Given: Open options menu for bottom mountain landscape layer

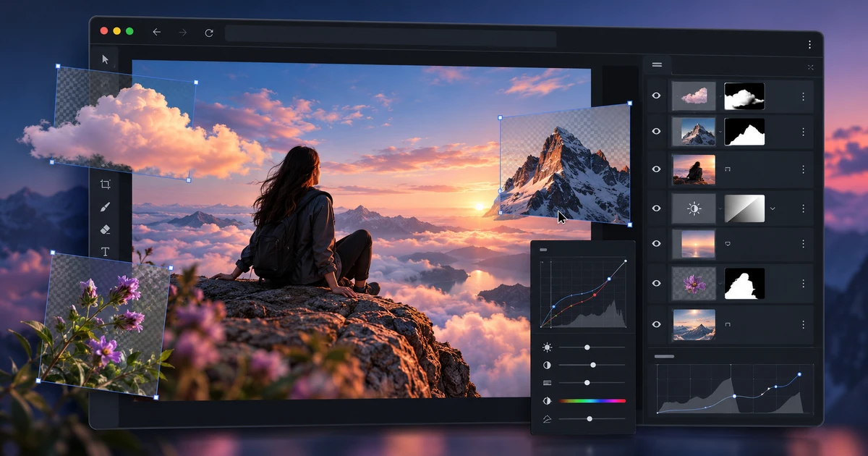Looking at the screenshot, I should [x=802, y=325].
